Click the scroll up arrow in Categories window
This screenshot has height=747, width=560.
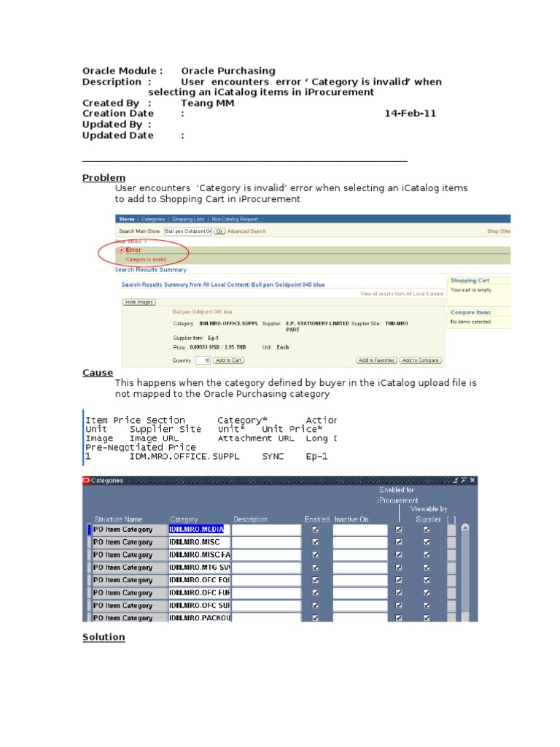(x=465, y=527)
